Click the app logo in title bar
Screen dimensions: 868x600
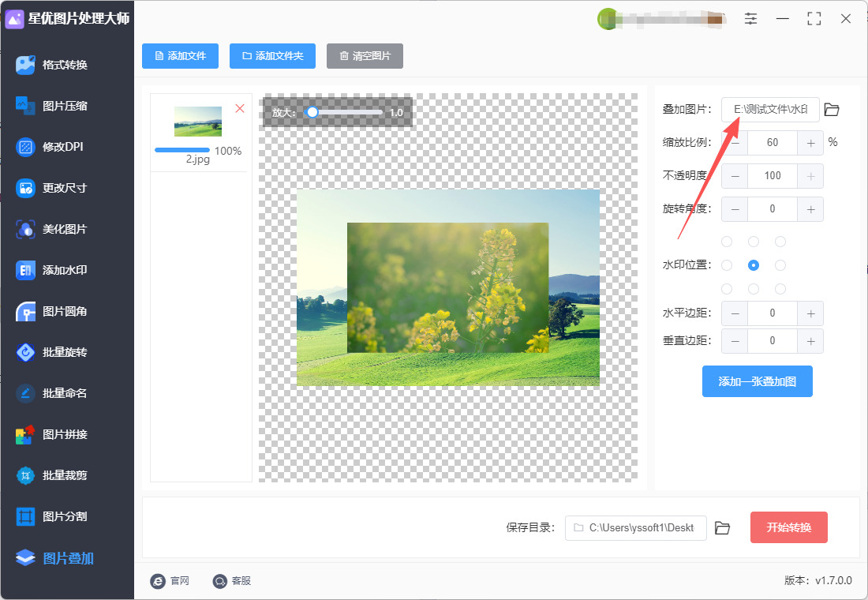[x=14, y=19]
